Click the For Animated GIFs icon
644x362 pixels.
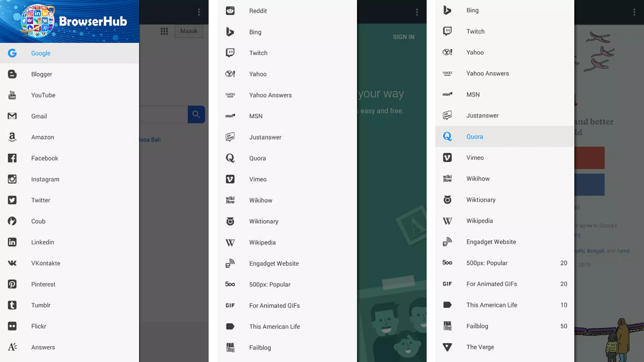point(448,284)
